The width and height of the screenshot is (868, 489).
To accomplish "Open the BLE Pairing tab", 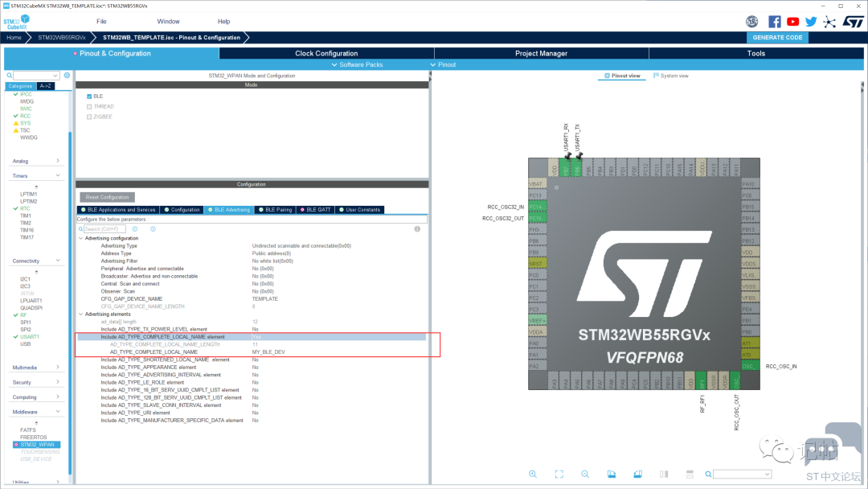I will [275, 210].
